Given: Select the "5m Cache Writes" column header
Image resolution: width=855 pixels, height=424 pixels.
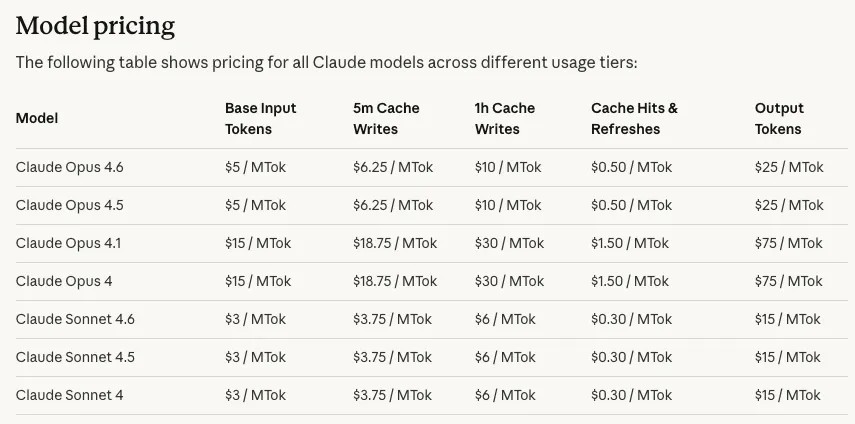Looking at the screenshot, I should (386, 118).
